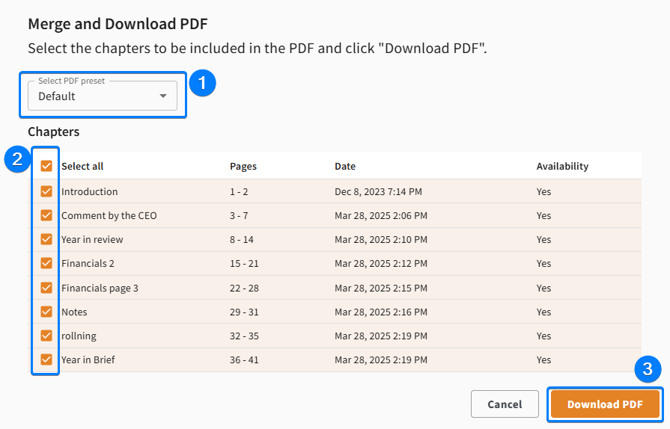Click the blue step 1 marker
The width and height of the screenshot is (670, 429).
(x=203, y=84)
